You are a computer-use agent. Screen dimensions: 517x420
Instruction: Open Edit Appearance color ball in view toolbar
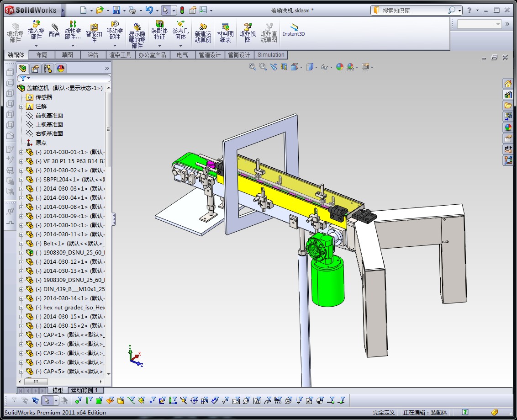click(340, 67)
